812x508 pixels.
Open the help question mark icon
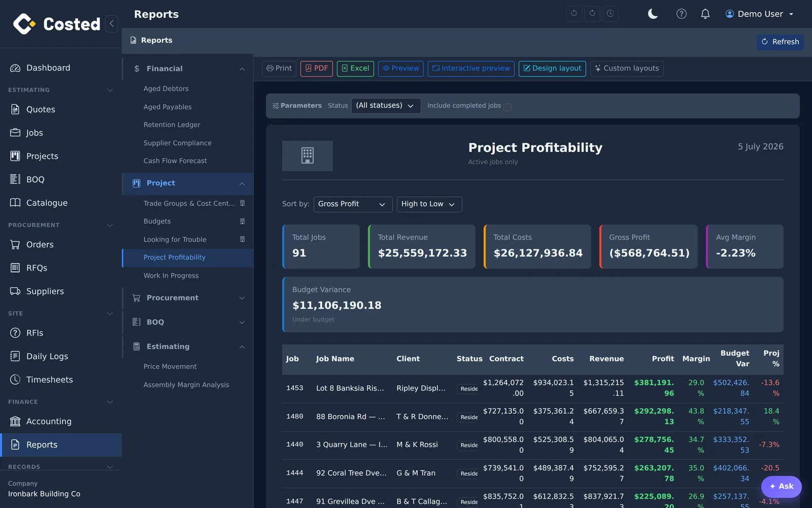pyautogui.click(x=682, y=14)
